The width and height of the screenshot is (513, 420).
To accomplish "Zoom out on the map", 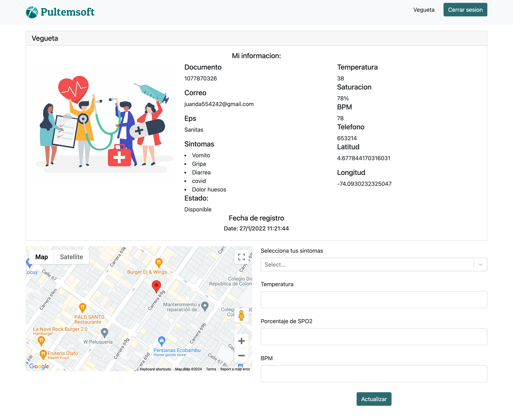I will pyautogui.click(x=241, y=355).
